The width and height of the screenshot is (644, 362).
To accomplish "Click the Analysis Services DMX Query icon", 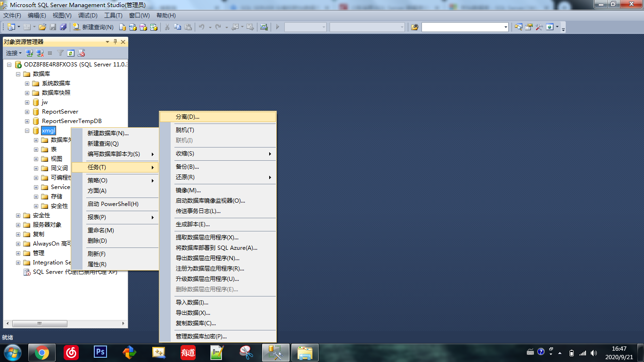I will pos(143,27).
